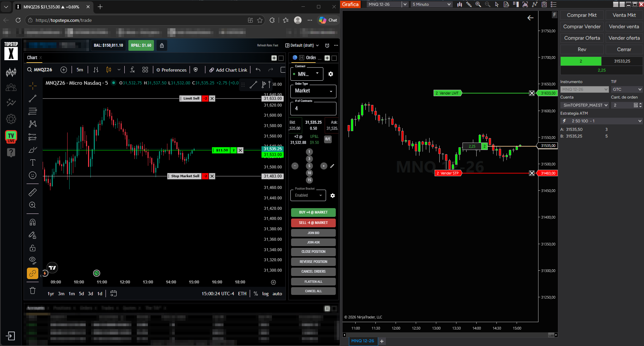Select the trend line drawing tool
Viewport: 644px width, 346px height.
tap(33, 99)
